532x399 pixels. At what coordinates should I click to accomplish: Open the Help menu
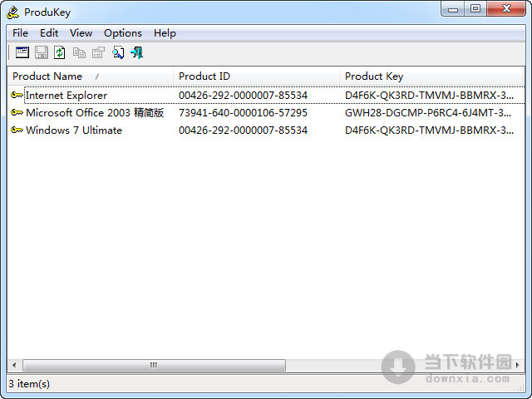coord(165,33)
